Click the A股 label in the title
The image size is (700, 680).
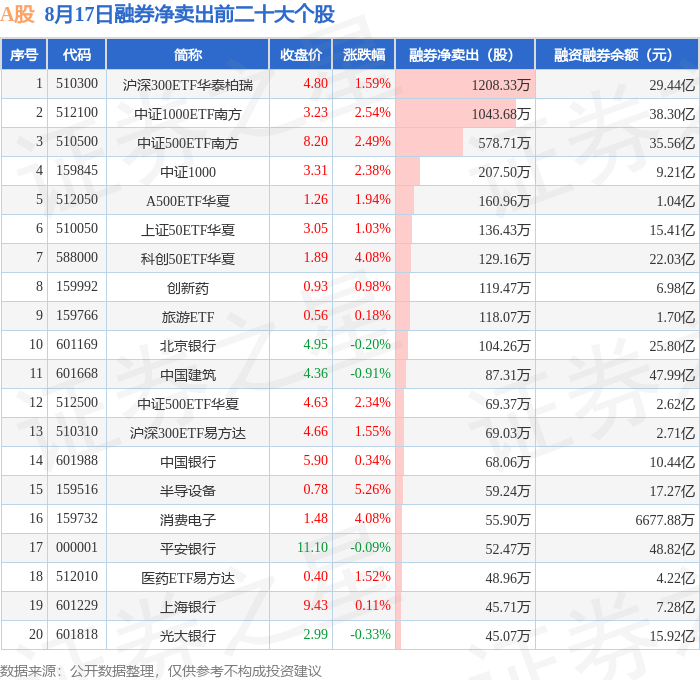tap(17, 14)
